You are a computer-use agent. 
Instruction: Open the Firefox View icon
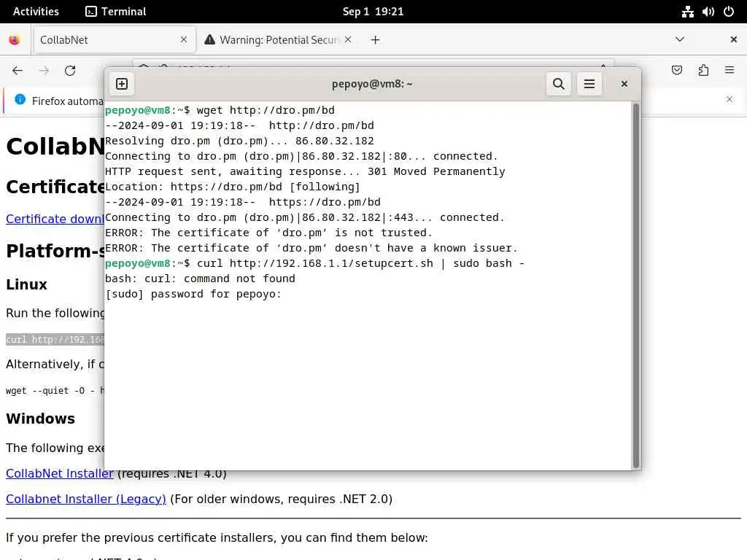[15, 40]
